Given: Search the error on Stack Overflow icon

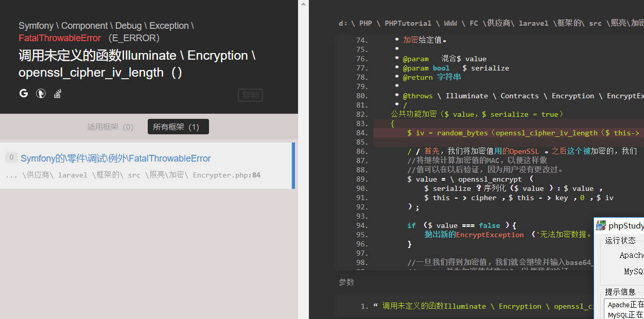Looking at the screenshot, I should click(x=58, y=93).
